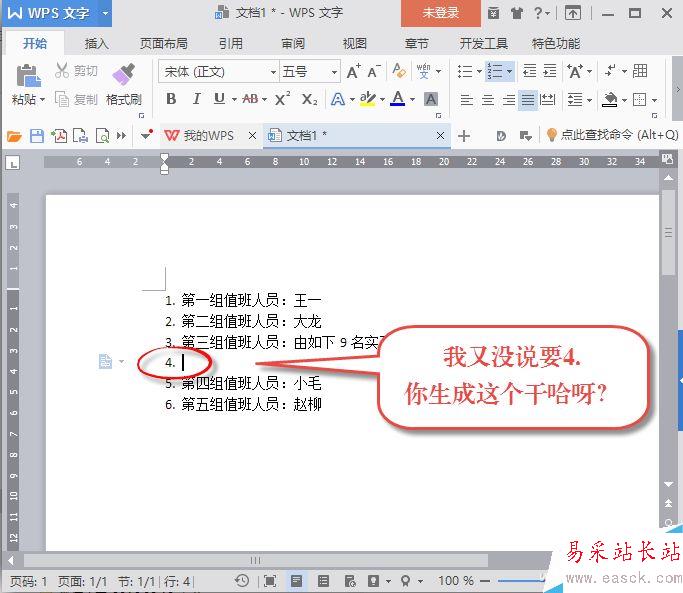683x593 pixels.
Task: Click the 未登录 login button
Action: click(x=440, y=13)
